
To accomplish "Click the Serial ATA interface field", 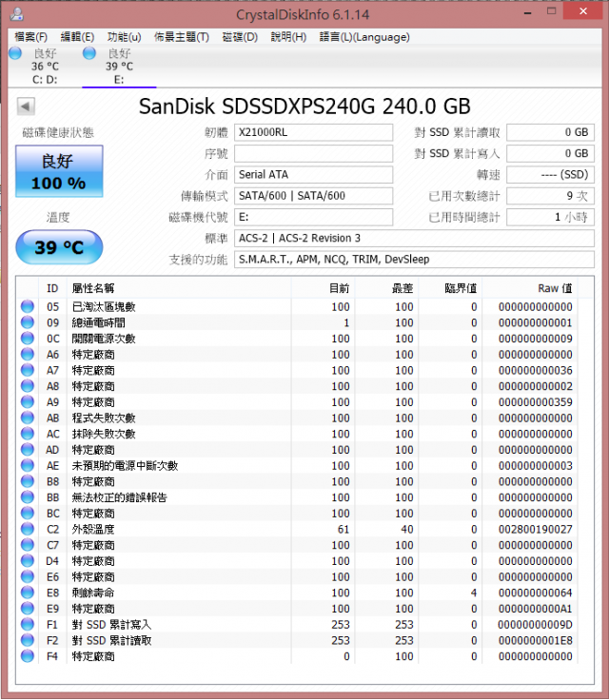I will tap(314, 175).
